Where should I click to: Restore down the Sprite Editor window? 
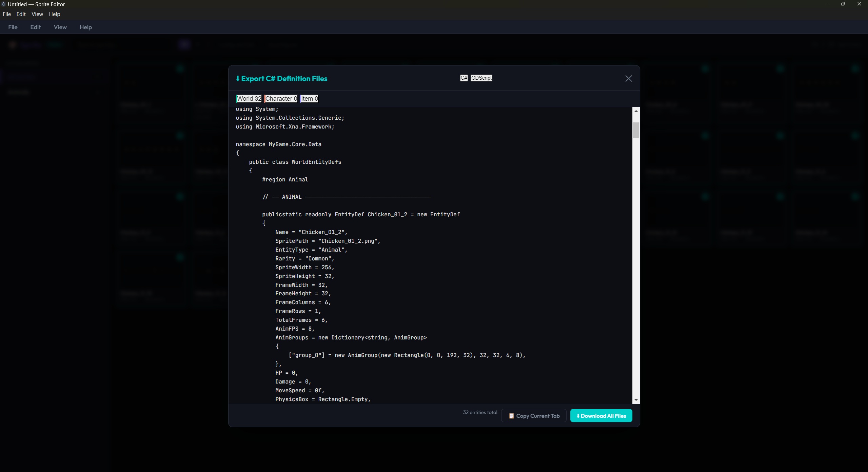[x=843, y=4]
